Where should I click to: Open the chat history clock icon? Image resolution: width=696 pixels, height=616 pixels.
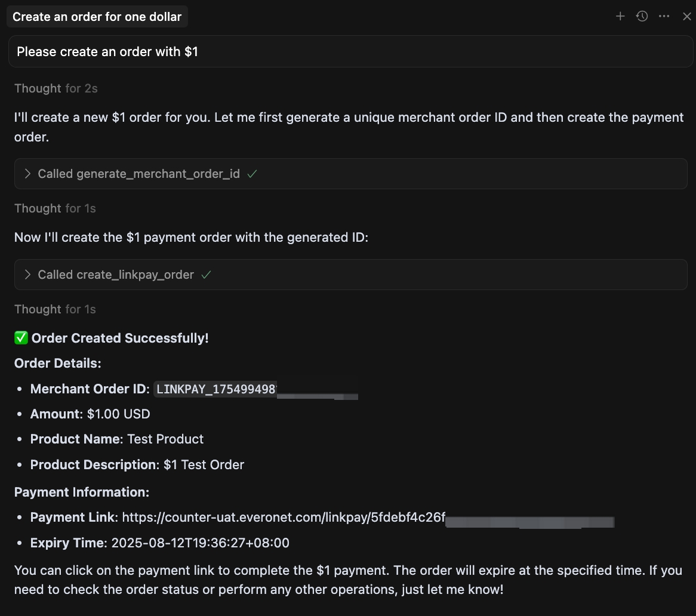point(642,16)
